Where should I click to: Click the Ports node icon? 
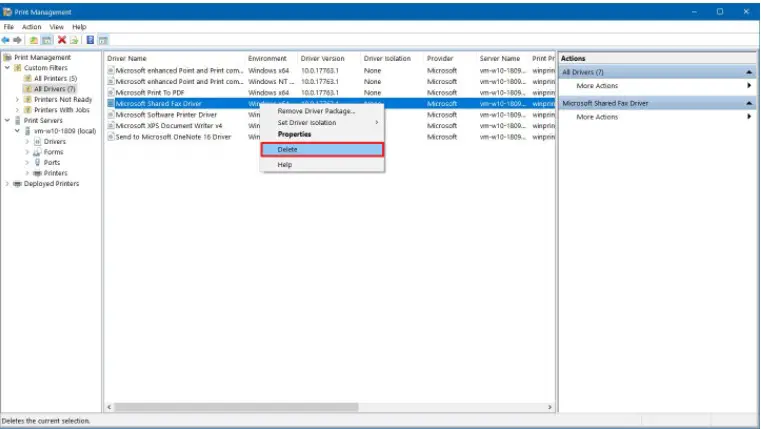pos(37,163)
